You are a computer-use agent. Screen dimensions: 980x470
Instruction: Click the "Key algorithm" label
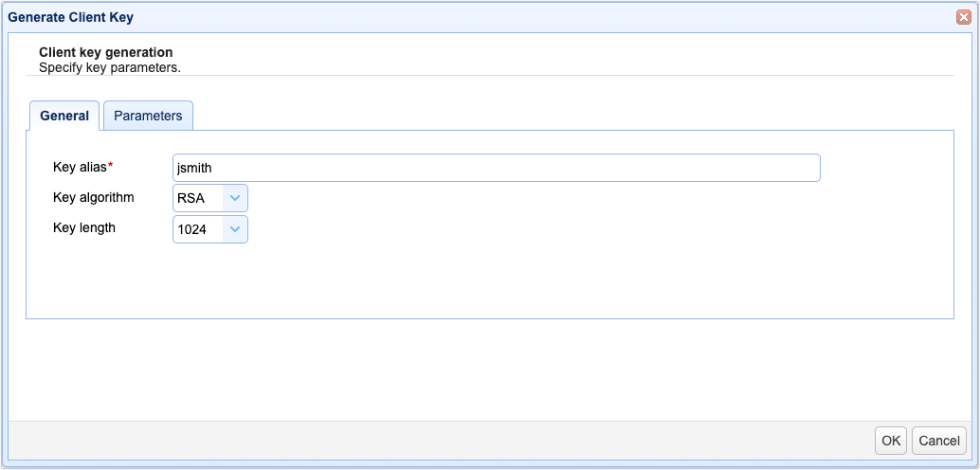point(94,197)
